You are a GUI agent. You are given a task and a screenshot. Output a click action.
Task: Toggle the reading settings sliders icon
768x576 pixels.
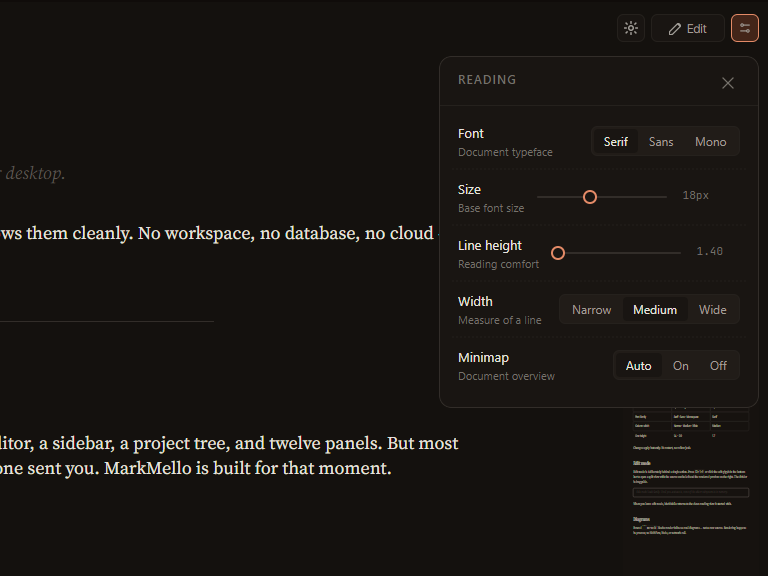[745, 28]
